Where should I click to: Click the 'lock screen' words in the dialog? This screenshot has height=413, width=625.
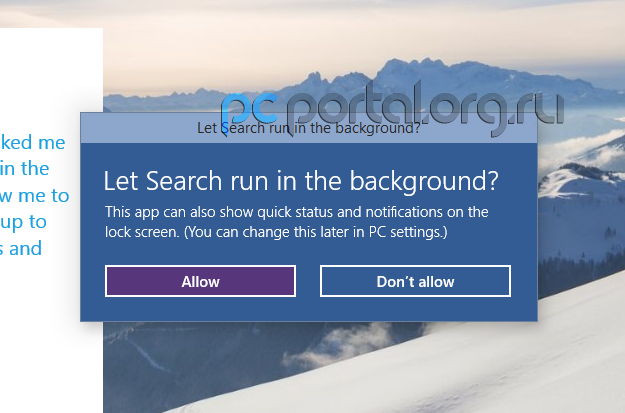point(142,232)
